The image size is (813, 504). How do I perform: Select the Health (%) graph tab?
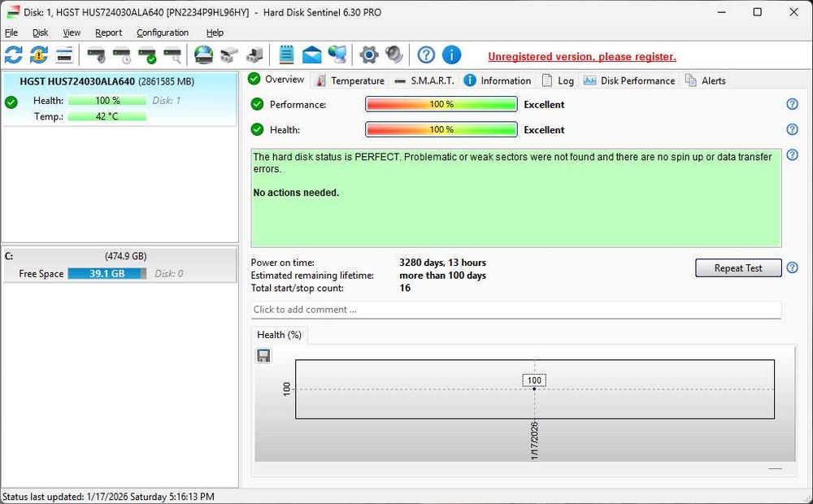[279, 335]
